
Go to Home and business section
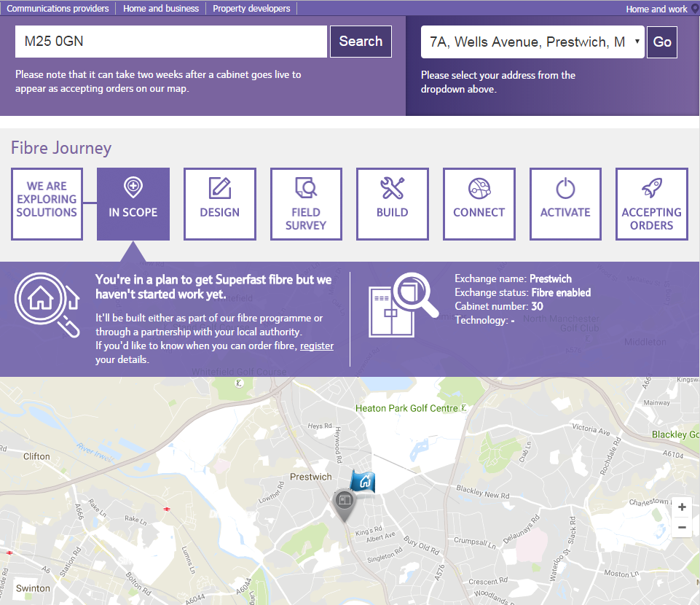[161, 9]
